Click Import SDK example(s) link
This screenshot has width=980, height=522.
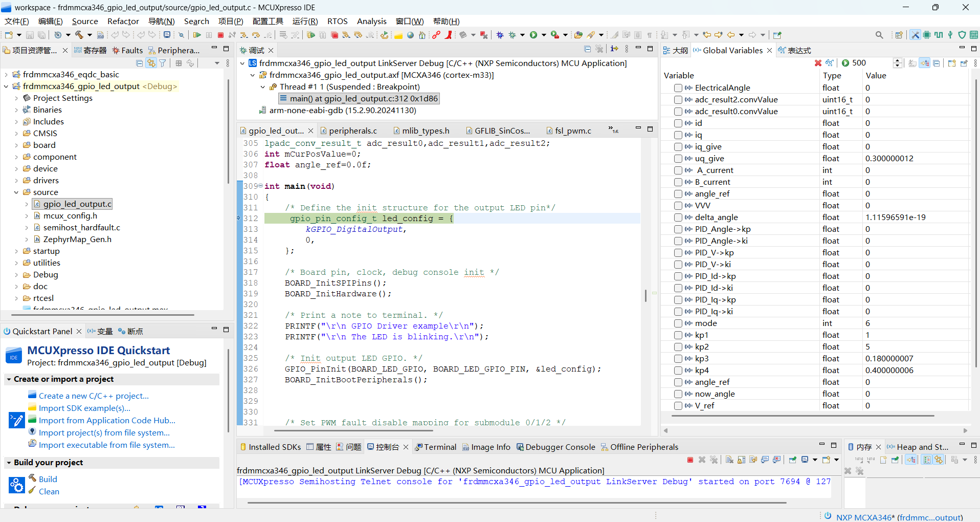point(84,408)
